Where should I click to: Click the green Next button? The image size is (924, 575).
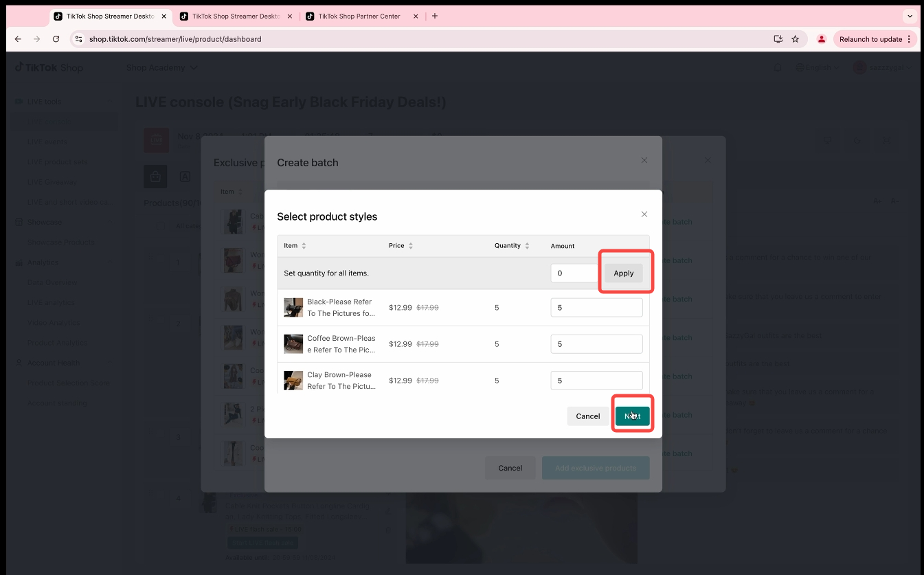(x=632, y=416)
